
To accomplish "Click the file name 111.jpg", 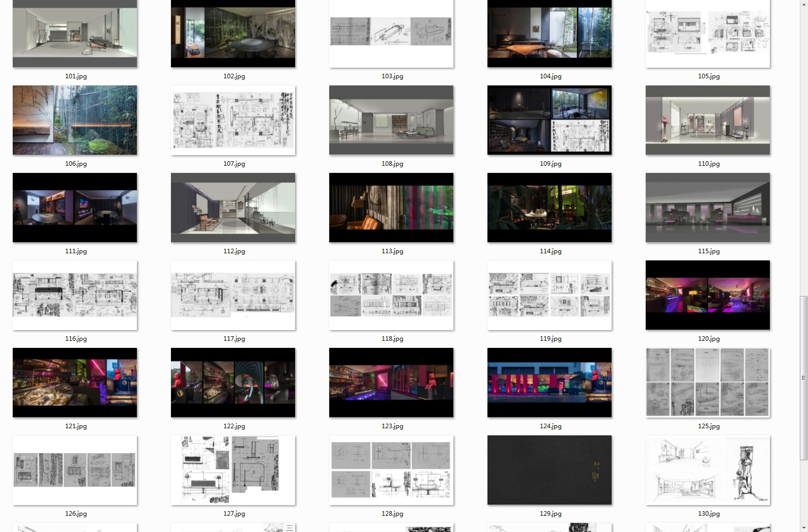I will click(76, 251).
